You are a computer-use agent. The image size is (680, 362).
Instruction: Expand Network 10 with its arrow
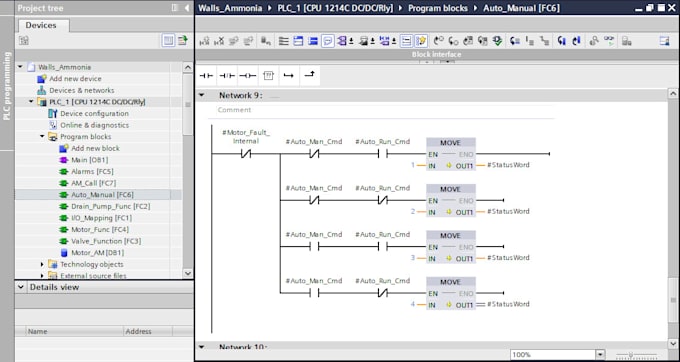coord(201,346)
